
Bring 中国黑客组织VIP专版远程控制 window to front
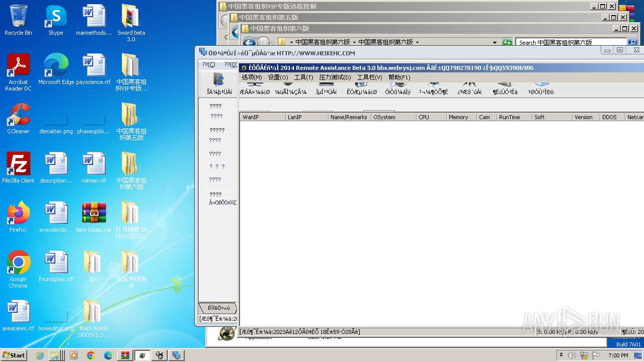coord(408,7)
